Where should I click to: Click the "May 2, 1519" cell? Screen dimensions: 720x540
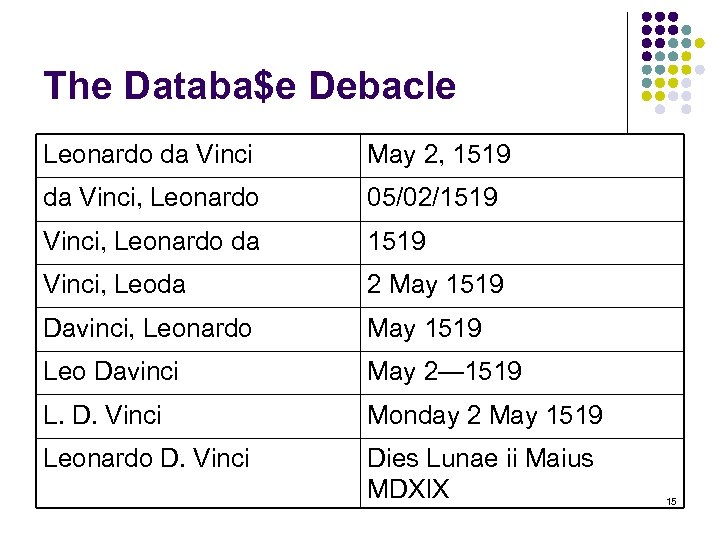[x=439, y=155]
